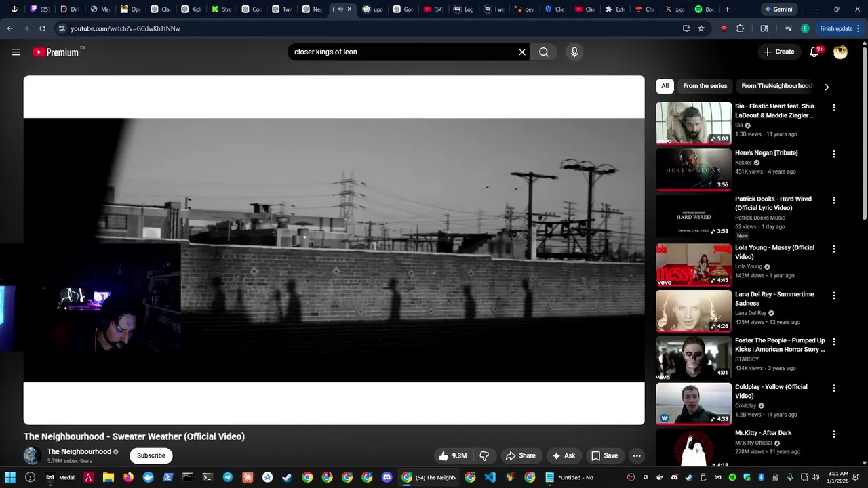This screenshot has height=488, width=868.
Task: Switch to the Twitch (25) tab
Action: pyautogui.click(x=40, y=9)
